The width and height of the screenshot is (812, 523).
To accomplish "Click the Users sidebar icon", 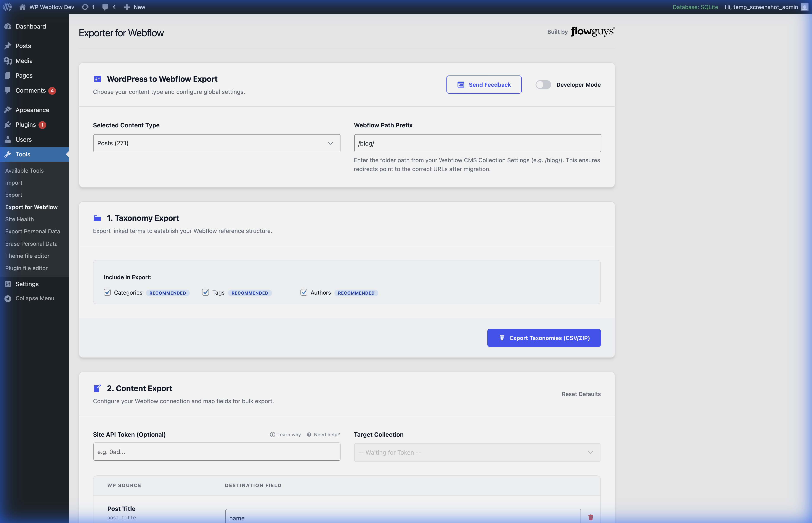I will (8, 139).
